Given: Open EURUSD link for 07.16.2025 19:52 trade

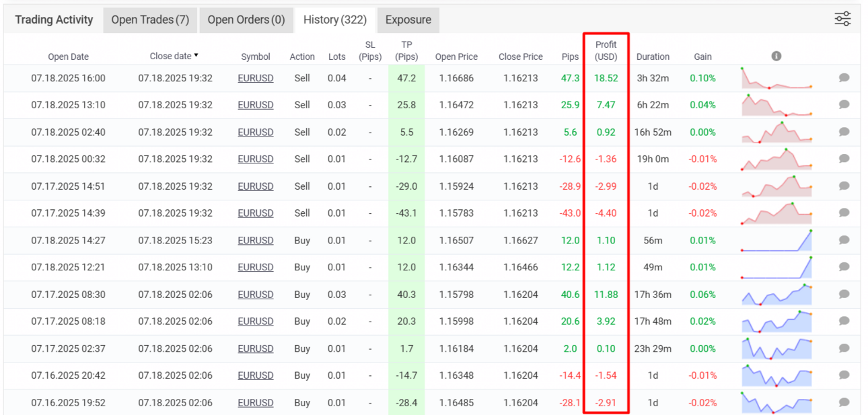Looking at the screenshot, I should 256,402.
